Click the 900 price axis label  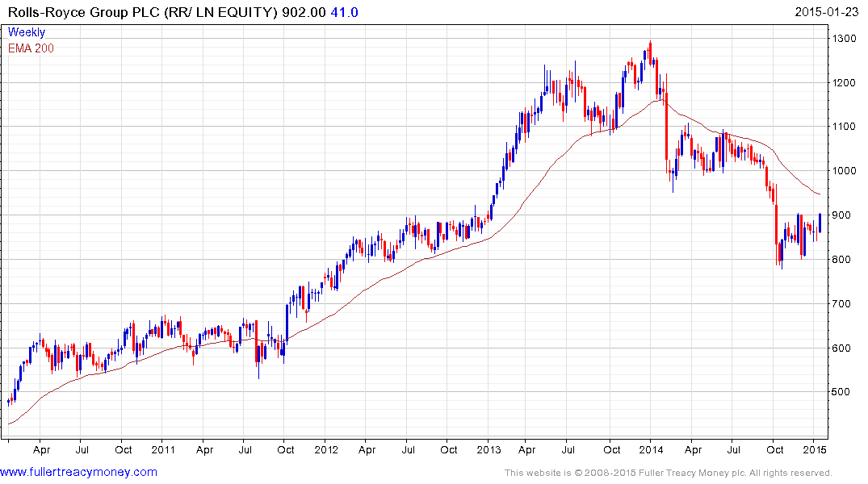(841, 215)
